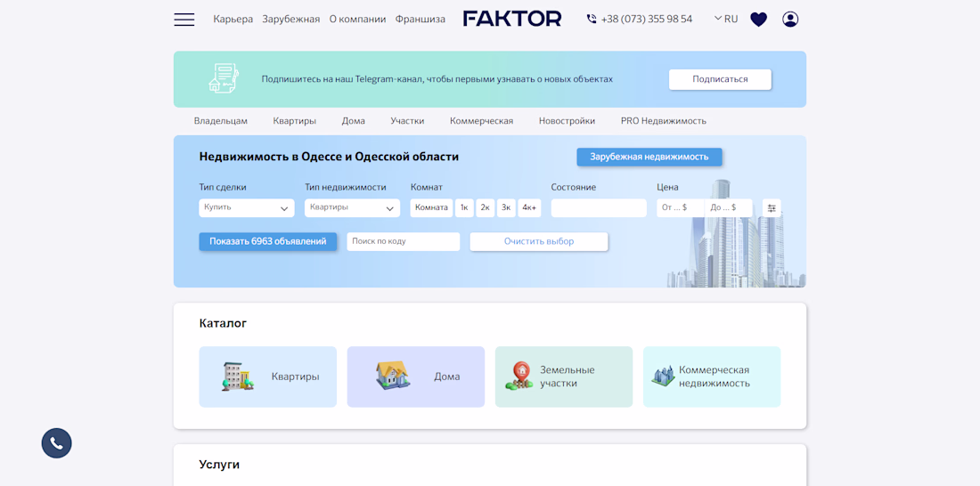Open the Квартиры catalog card
Screen dimensions: 980x486
point(268,377)
